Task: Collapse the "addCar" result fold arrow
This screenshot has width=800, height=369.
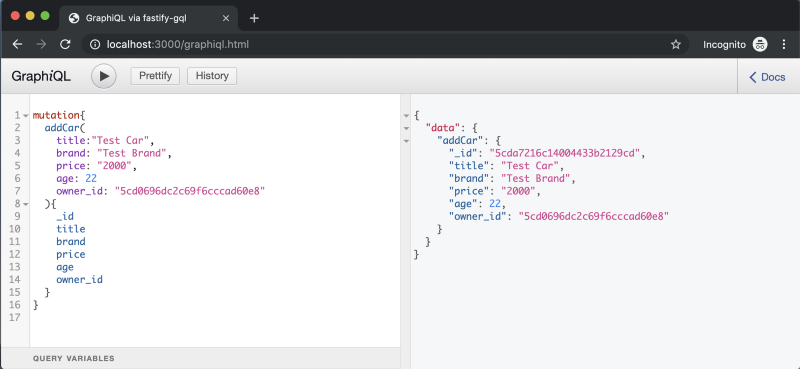Action: (x=407, y=140)
